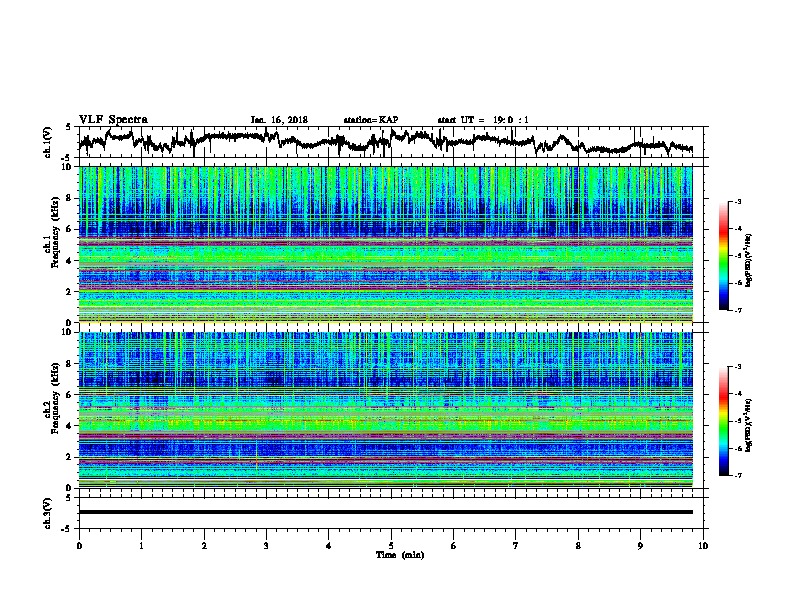
Task: Click the "0" tick on the time axis
Action: coord(79,546)
